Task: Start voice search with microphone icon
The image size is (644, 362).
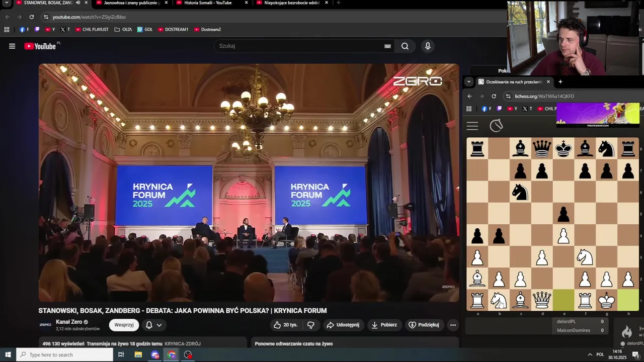Action: pos(428,46)
